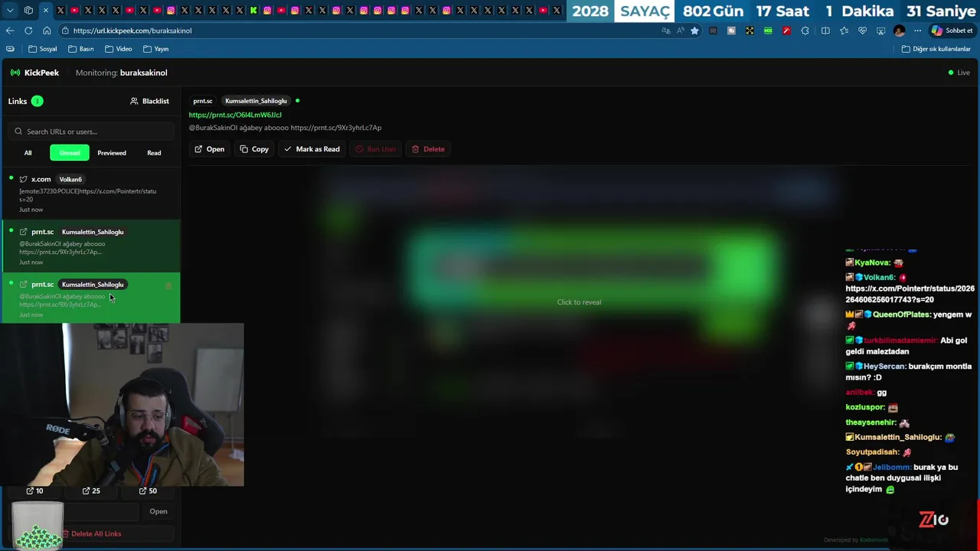Click the Links count badge
The width and height of the screenshot is (980, 551).
[x=37, y=101]
